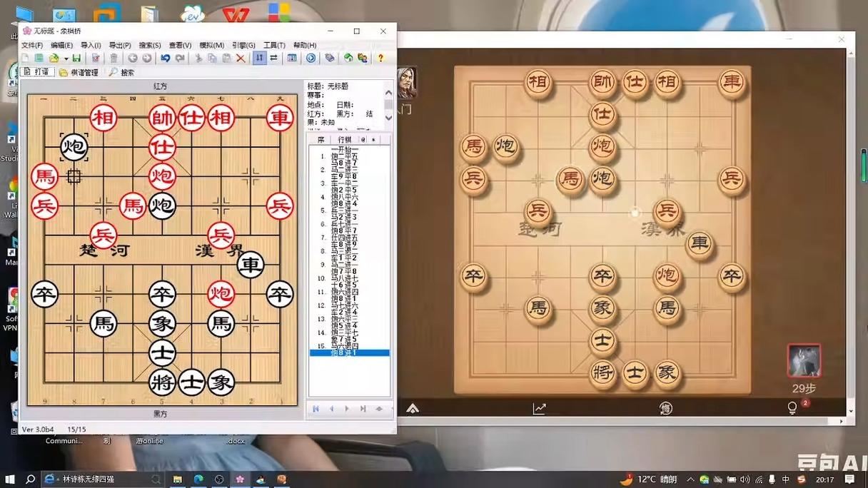This screenshot has height=488, width=868.
Task: Open 林诗栋无缘四强 browser taskbar item
Action: [x=103, y=479]
